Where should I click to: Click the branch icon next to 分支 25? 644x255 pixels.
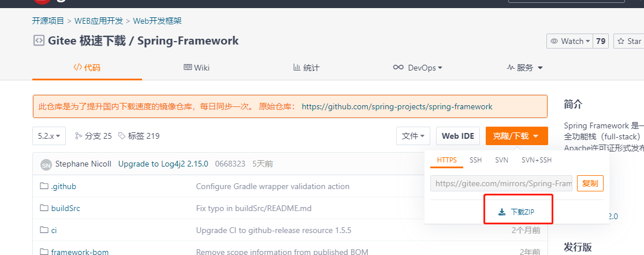pyautogui.click(x=79, y=136)
